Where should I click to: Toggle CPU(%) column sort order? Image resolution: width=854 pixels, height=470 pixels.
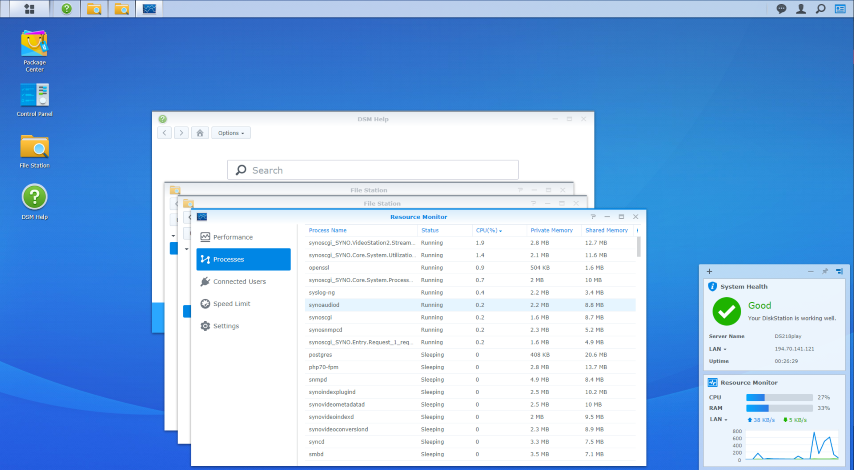(499, 230)
